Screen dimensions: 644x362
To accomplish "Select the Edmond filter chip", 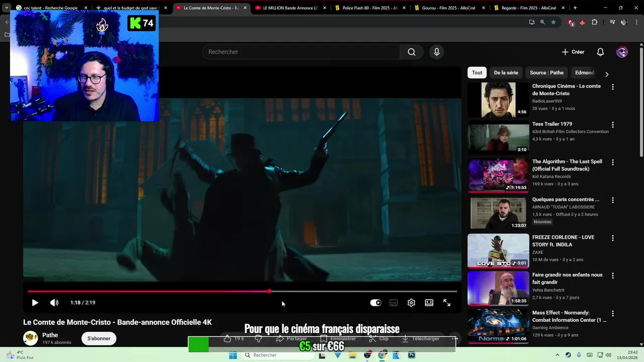I will click(x=585, y=72).
